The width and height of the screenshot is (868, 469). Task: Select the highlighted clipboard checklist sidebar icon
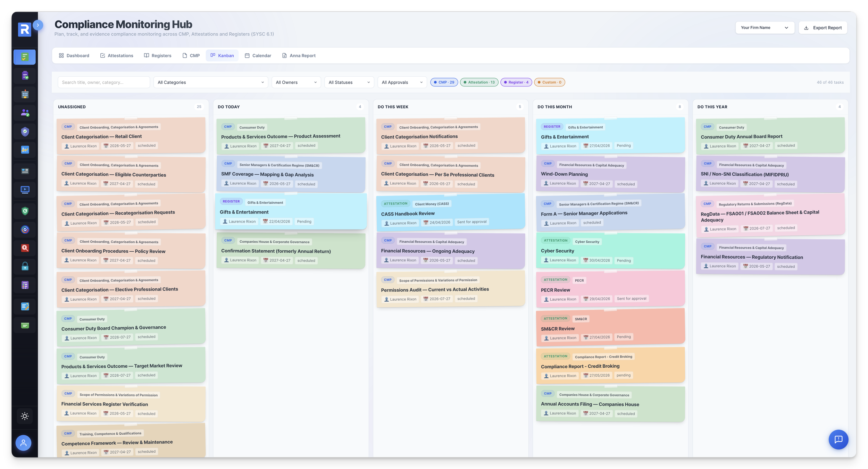tap(25, 57)
